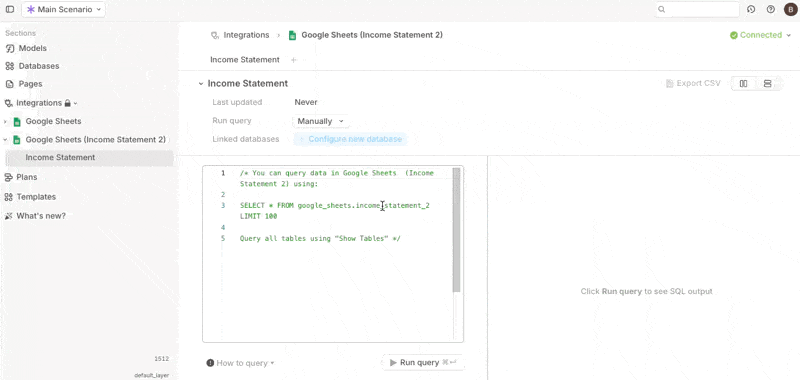This screenshot has height=380, width=800.
Task: Expand the first Google Sheets integration
Action: pyautogui.click(x=6, y=122)
